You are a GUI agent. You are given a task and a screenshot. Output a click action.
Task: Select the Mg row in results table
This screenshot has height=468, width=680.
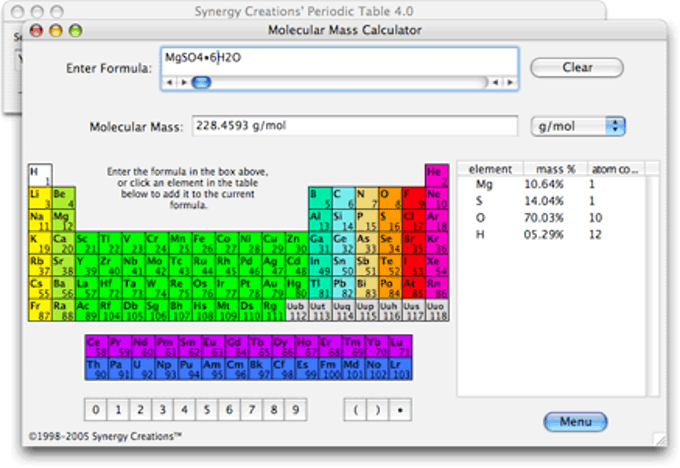[x=552, y=184]
